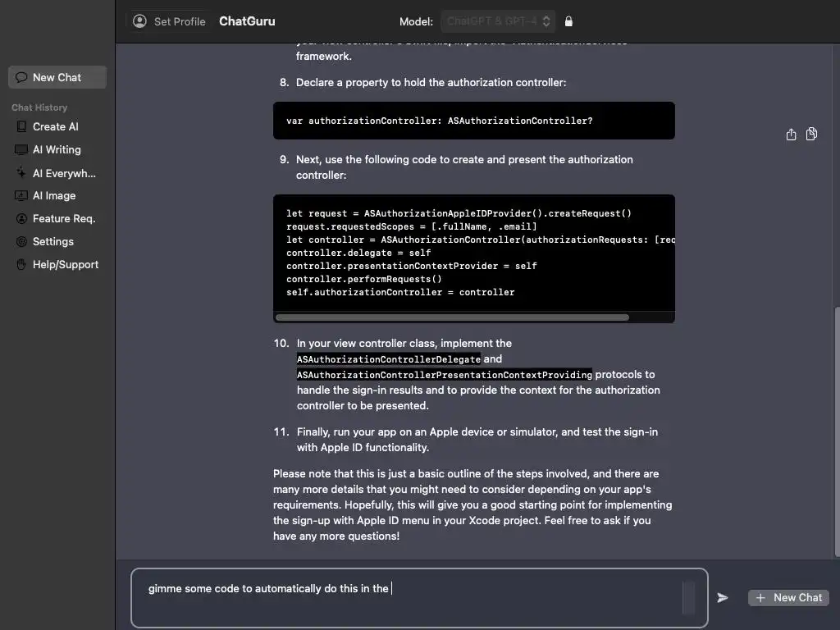This screenshot has height=630, width=840.
Task: Click the AI Writing monitor icon
Action: [21, 149]
